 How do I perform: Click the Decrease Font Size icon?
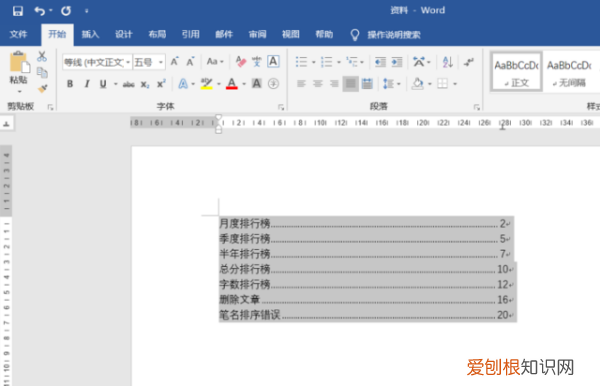190,62
